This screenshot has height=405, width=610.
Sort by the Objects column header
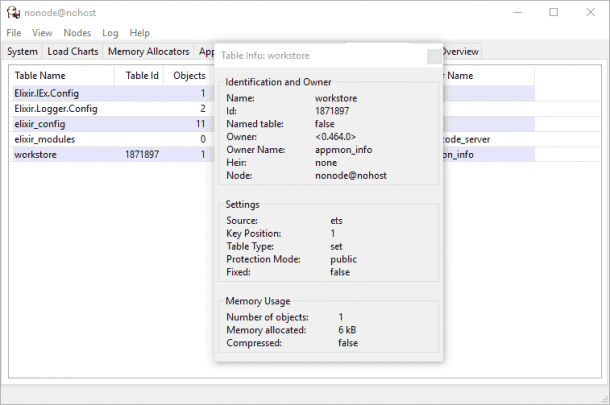click(189, 75)
